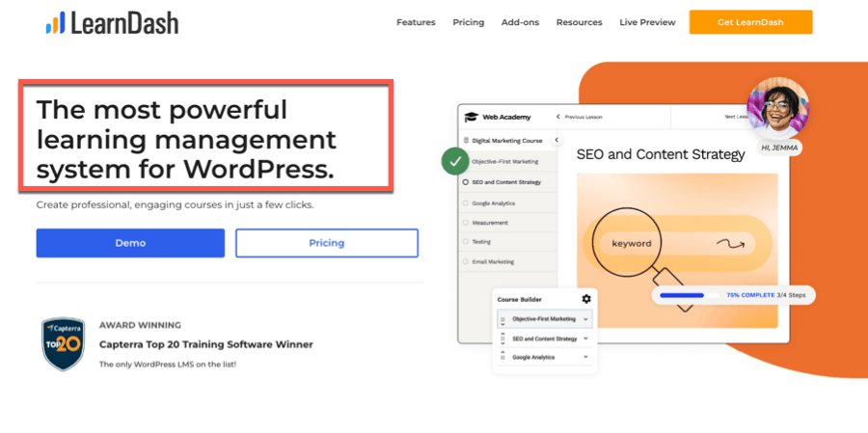The height and width of the screenshot is (433, 868).
Task: Click the Web Academy graduation cap icon
Action: [x=471, y=117]
